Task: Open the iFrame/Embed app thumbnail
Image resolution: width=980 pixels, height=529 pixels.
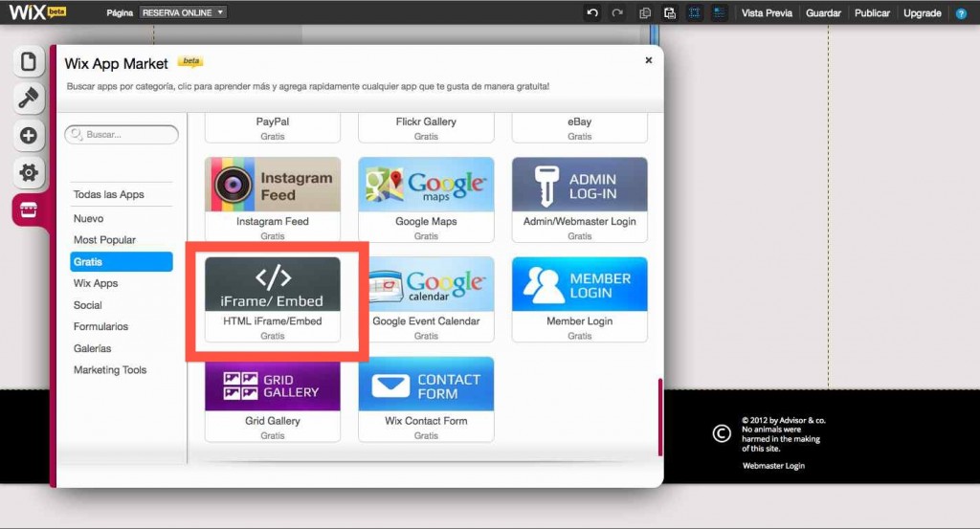Action: click(x=273, y=284)
